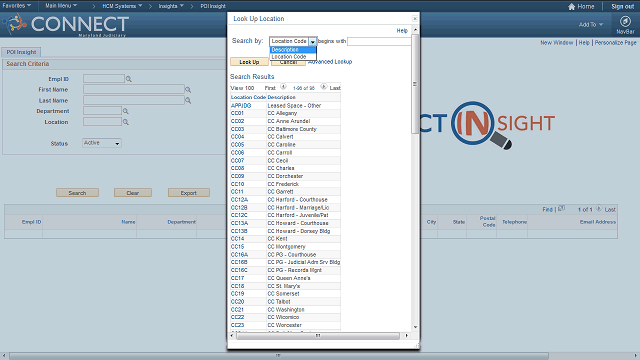640x360 pixels.
Task: Click the First Name input field
Action: click(x=134, y=89)
